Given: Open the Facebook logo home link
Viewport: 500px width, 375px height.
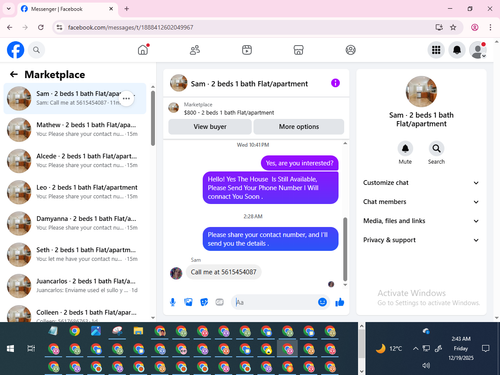Looking at the screenshot, I should [x=16, y=50].
